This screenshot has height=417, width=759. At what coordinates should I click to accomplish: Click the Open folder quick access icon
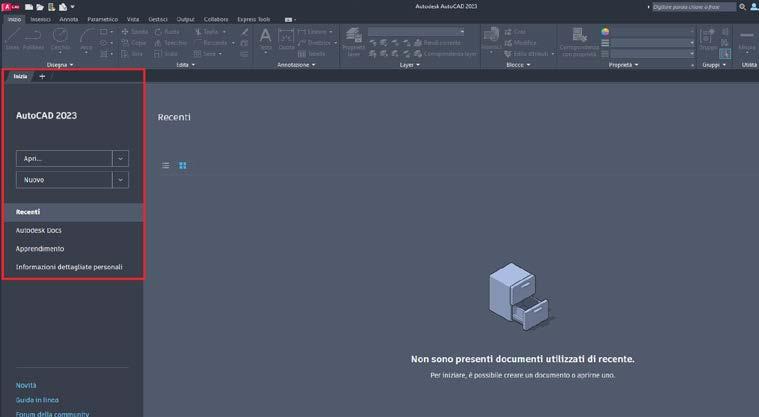(x=40, y=7)
